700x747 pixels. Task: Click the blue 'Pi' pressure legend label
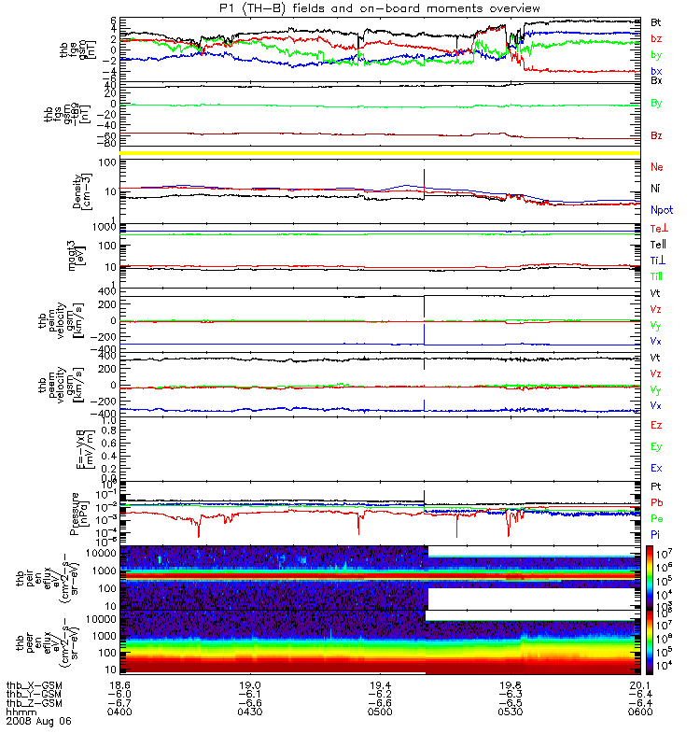655,535
